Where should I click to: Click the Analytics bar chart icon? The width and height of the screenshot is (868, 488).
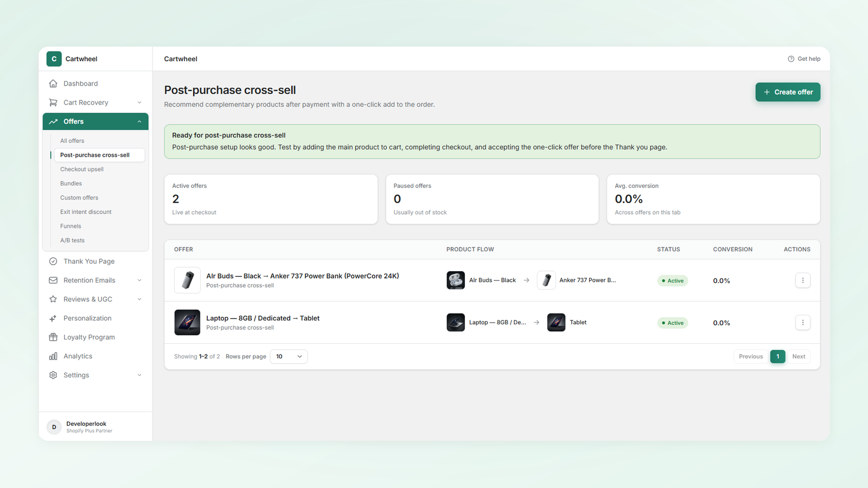53,356
